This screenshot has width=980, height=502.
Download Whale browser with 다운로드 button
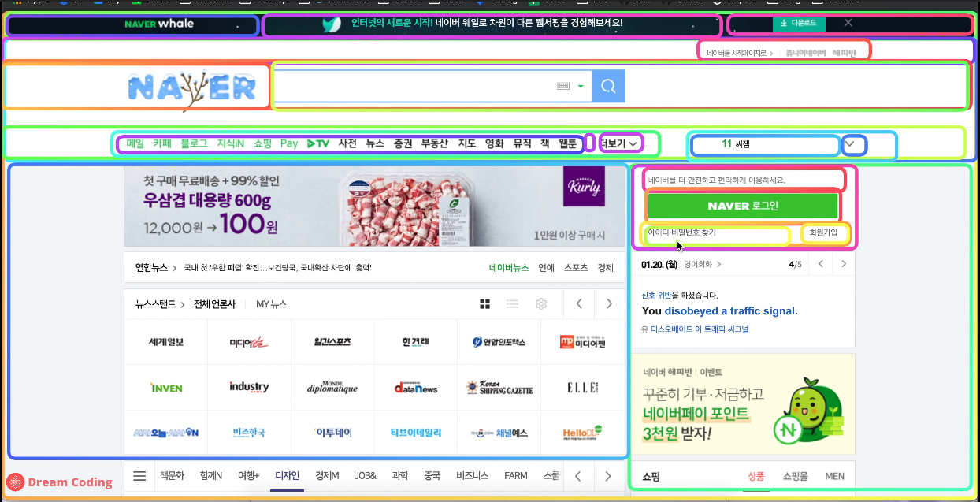point(800,24)
